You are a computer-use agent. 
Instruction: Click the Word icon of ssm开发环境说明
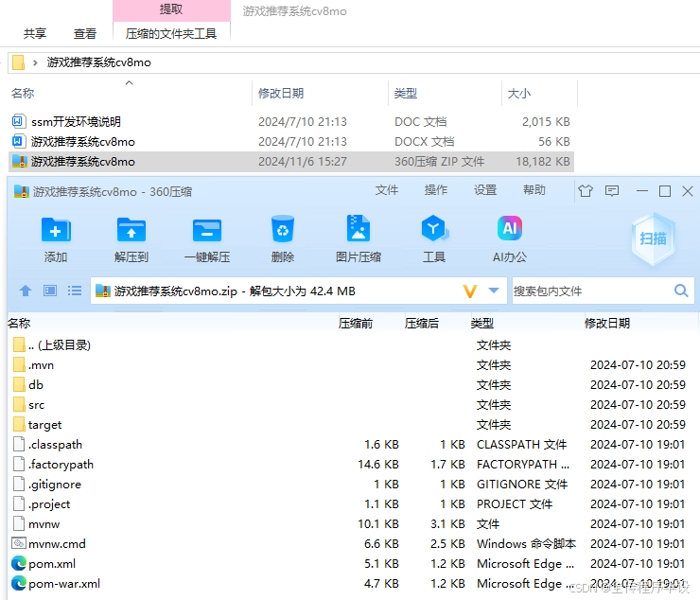click(17, 121)
